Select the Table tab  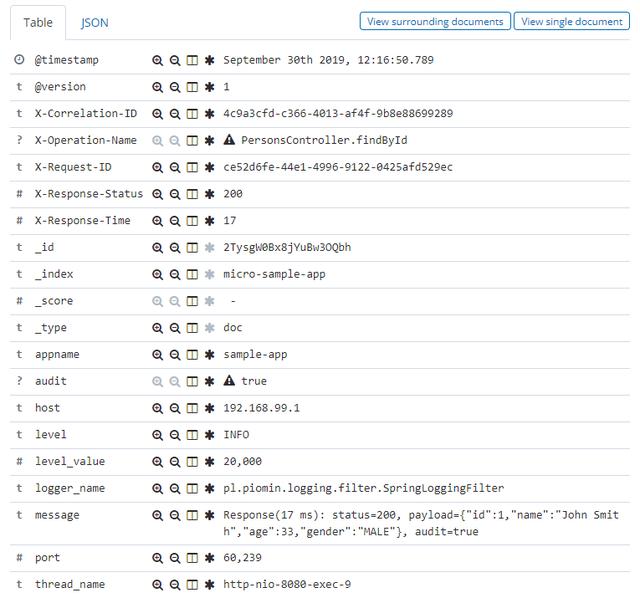click(38, 22)
